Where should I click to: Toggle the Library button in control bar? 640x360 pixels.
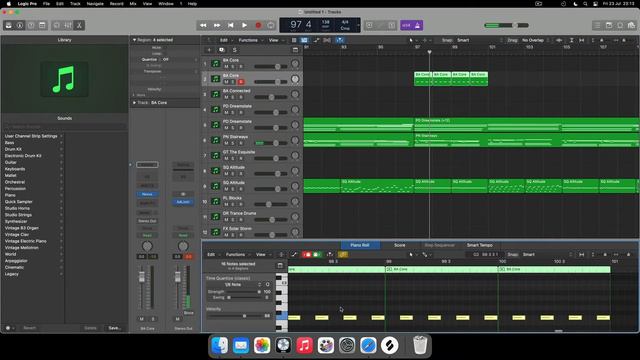coord(9,25)
